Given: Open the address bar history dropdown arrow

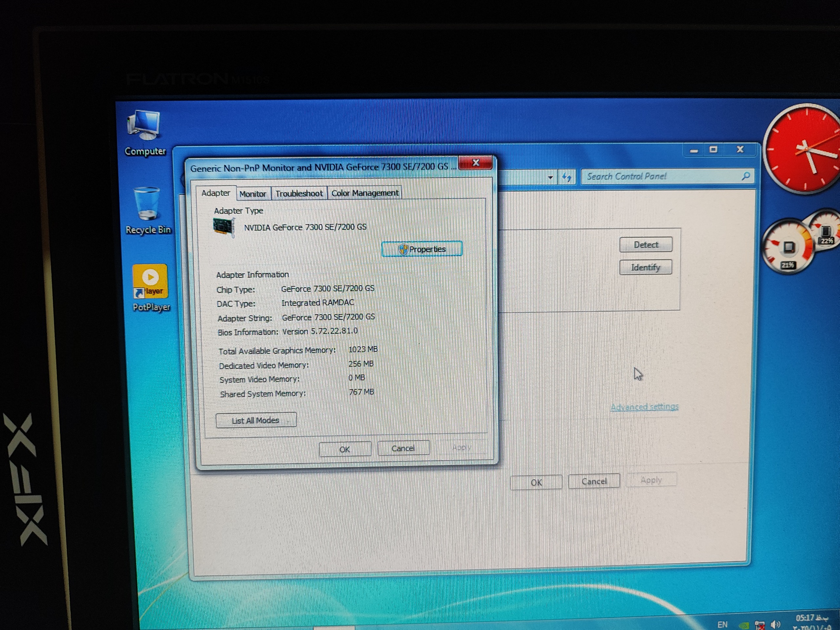Looking at the screenshot, I should pyautogui.click(x=550, y=177).
